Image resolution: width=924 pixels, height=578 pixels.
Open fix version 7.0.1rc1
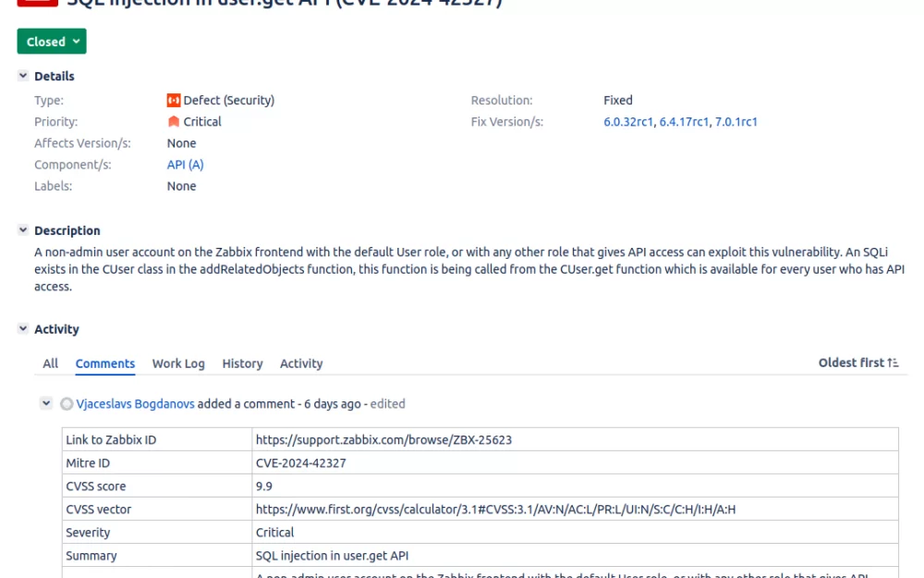(x=736, y=121)
